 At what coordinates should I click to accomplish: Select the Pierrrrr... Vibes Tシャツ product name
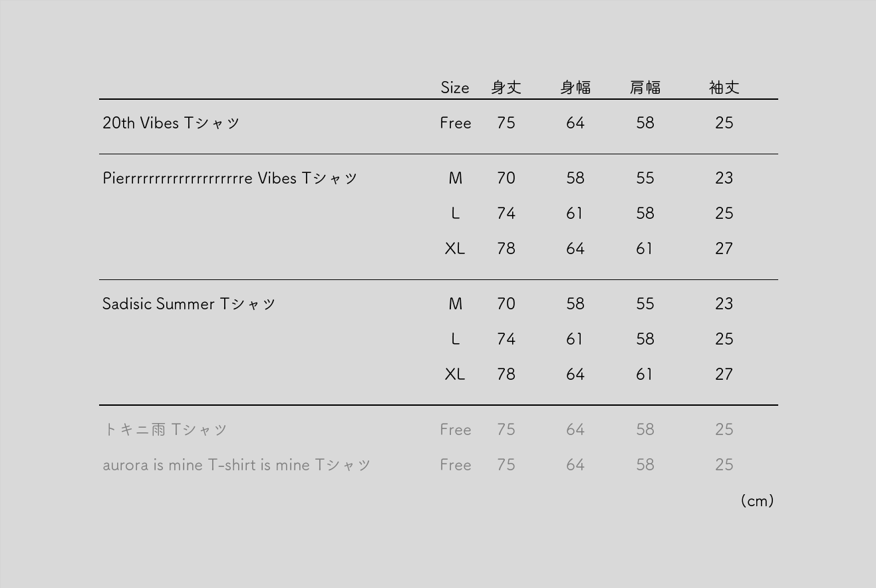tap(229, 178)
